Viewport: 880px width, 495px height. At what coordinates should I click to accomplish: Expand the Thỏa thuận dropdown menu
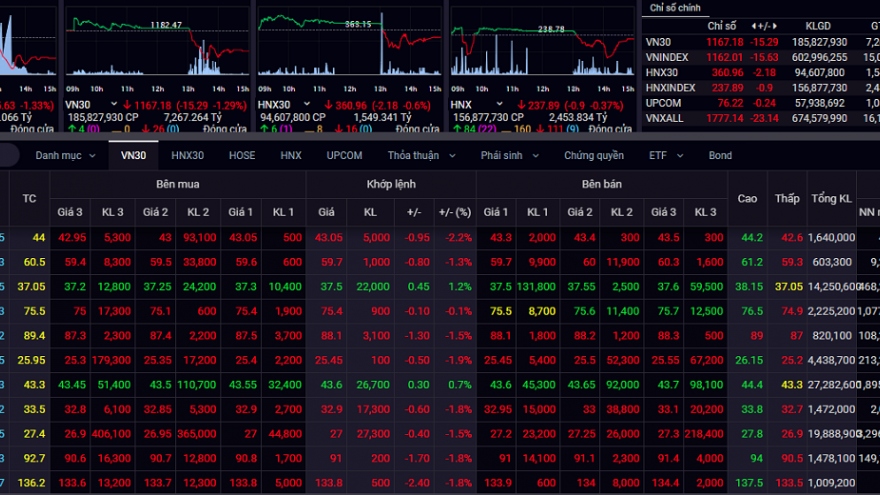pos(421,156)
